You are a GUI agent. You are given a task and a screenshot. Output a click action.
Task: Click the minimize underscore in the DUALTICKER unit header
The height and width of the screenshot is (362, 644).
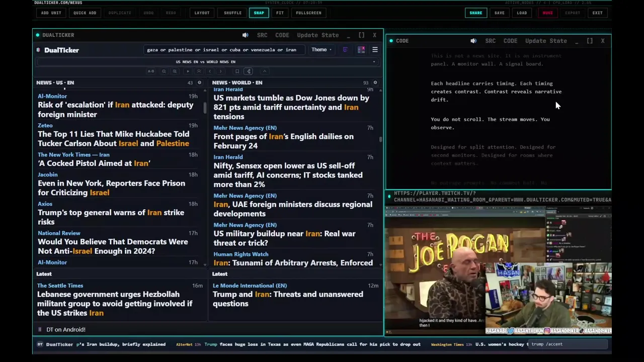click(349, 35)
